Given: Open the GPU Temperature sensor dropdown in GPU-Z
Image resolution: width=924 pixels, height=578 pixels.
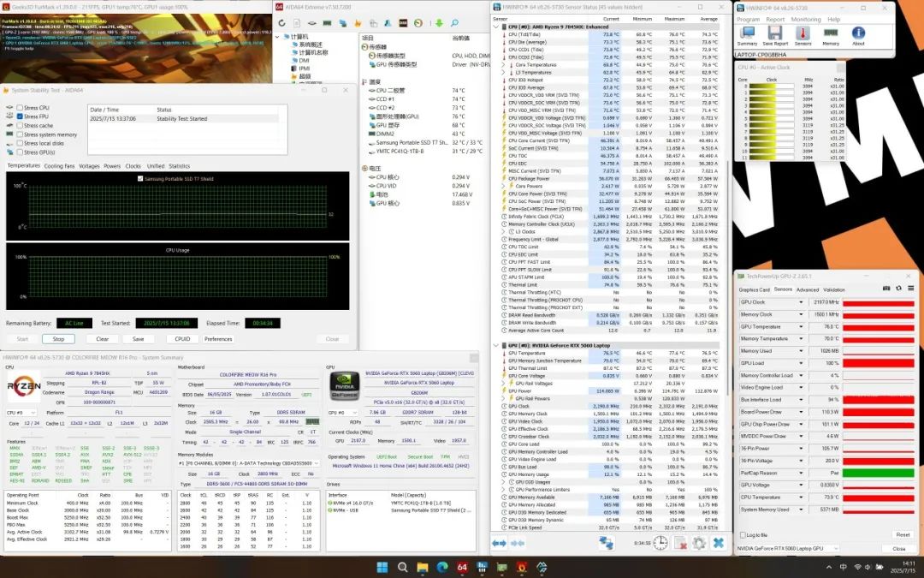Looking at the screenshot, I should tap(800, 327).
